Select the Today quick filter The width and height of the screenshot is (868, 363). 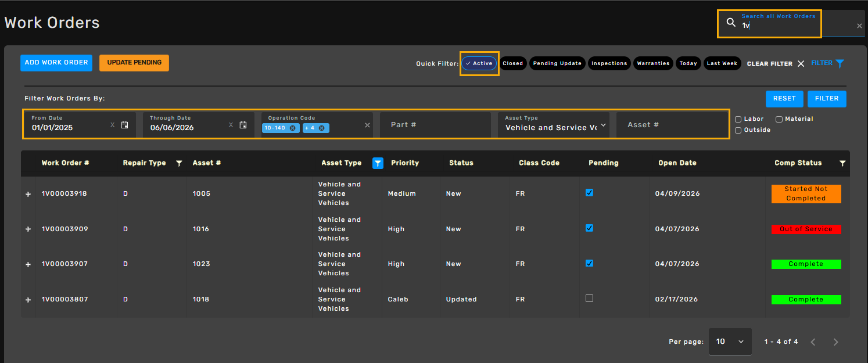pos(688,63)
